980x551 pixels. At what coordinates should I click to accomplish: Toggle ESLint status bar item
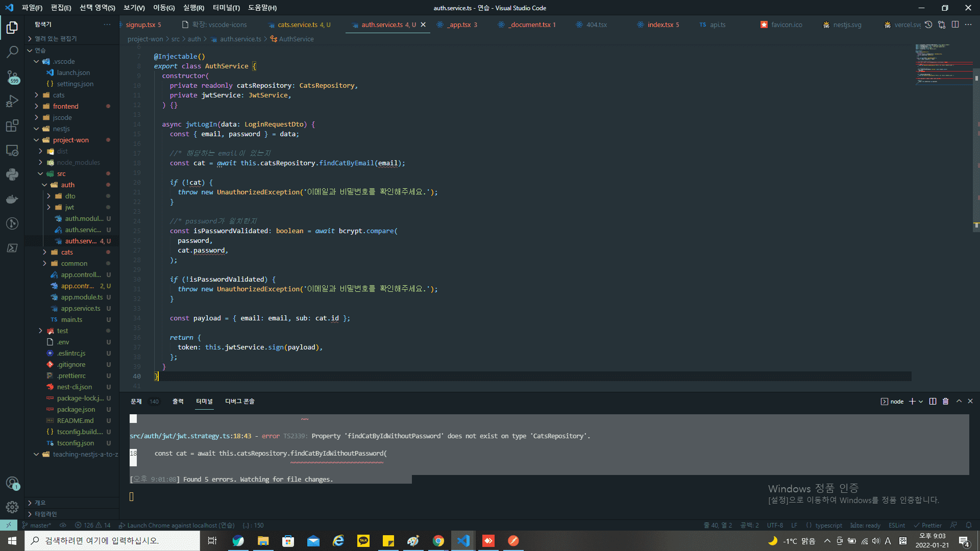pos(896,525)
